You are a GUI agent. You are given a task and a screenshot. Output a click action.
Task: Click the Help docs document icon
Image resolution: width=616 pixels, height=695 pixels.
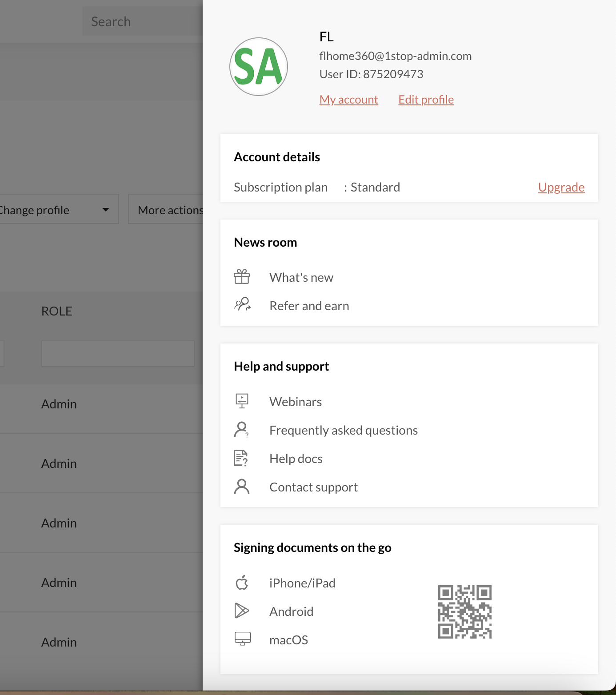pyautogui.click(x=241, y=458)
